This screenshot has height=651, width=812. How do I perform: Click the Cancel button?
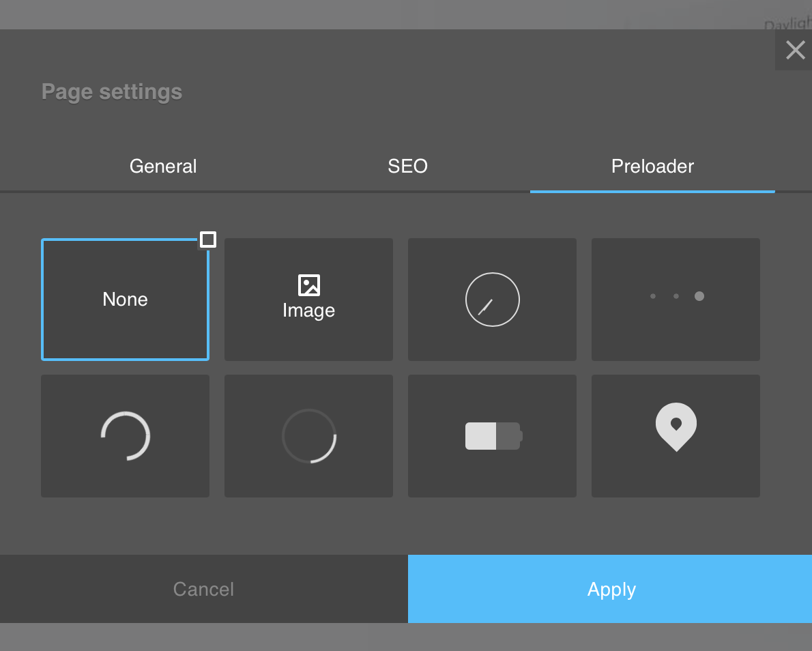[x=203, y=589]
